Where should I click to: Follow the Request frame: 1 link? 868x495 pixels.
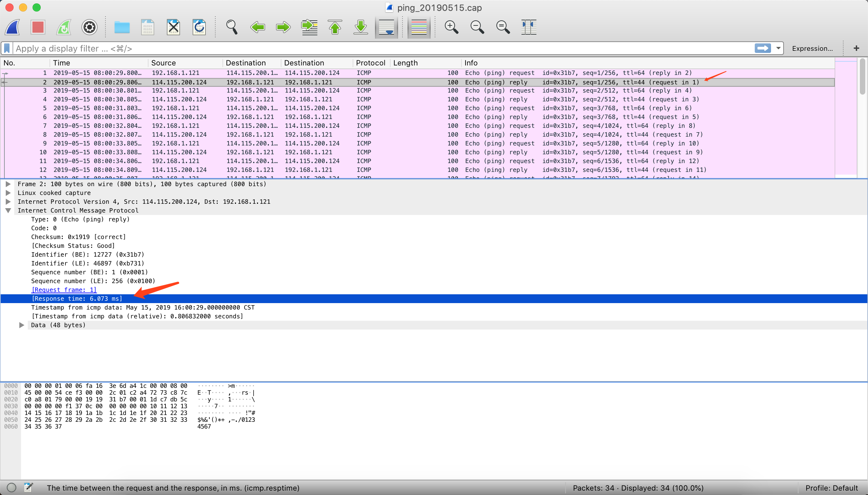(x=64, y=290)
